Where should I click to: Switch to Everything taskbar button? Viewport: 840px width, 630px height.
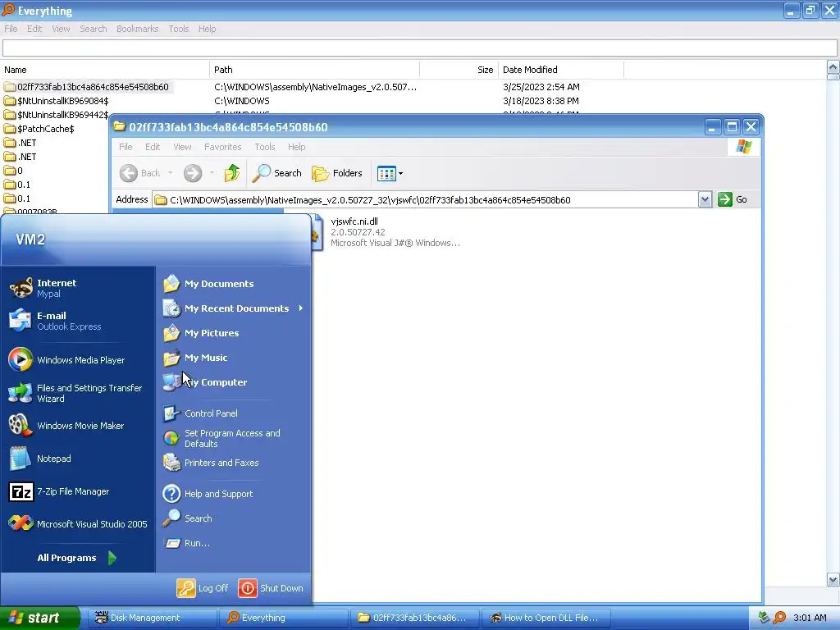click(284, 618)
